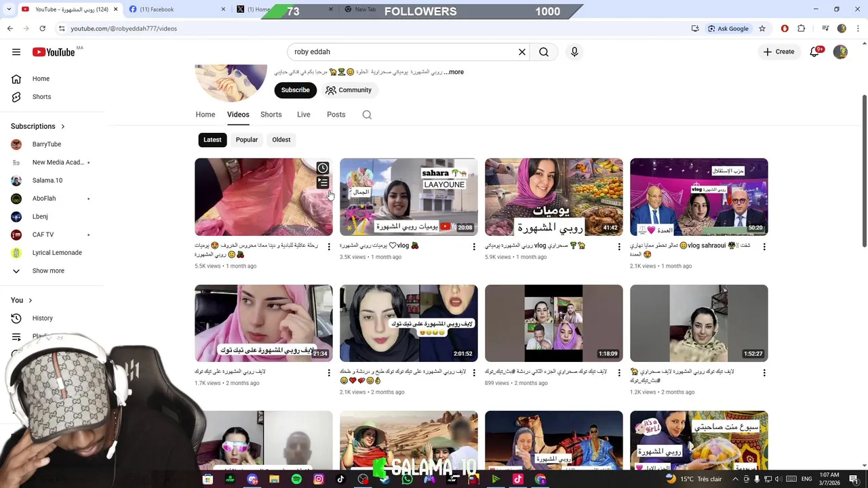
Task: Subscribe to the channel
Action: pyautogui.click(x=296, y=90)
